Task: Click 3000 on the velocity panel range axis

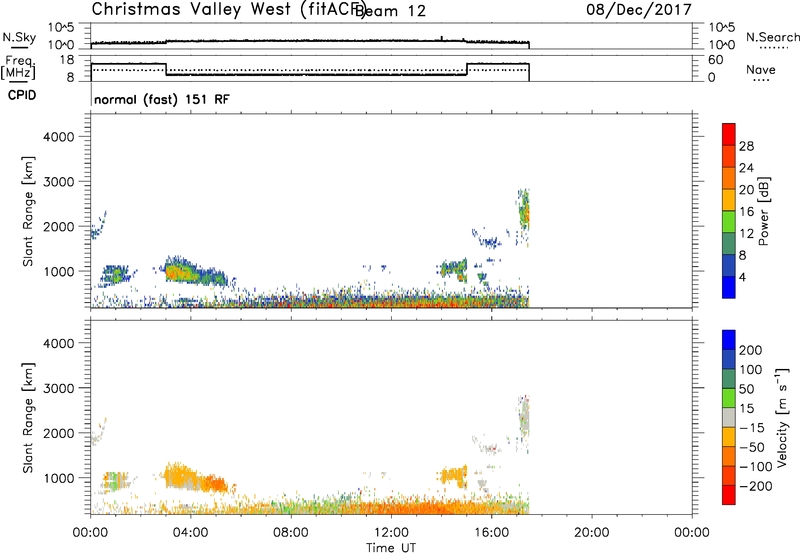Action: [x=59, y=388]
